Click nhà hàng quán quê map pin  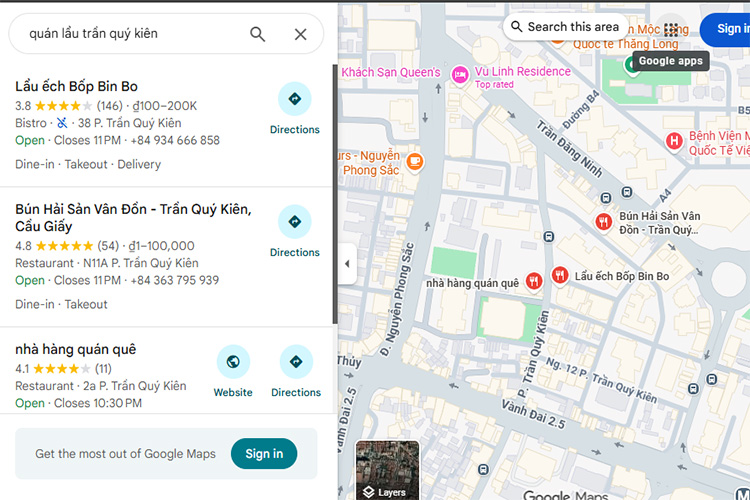tap(534, 281)
